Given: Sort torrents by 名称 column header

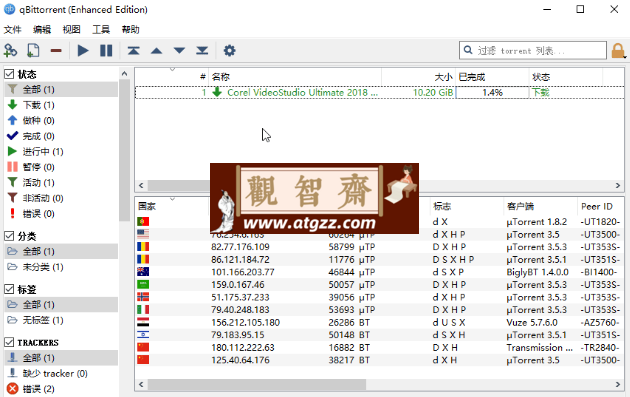Looking at the screenshot, I should (295, 77).
